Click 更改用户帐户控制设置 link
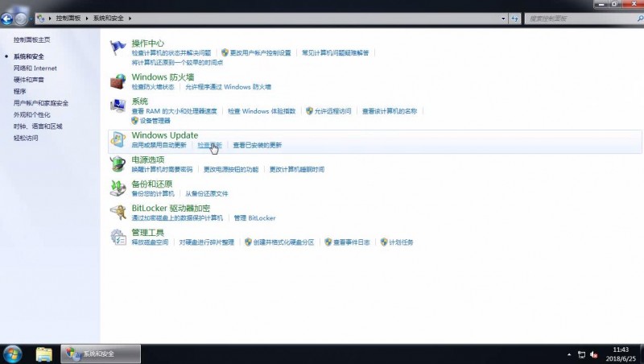Image resolution: width=644 pixels, height=364 pixels. pyautogui.click(x=260, y=52)
